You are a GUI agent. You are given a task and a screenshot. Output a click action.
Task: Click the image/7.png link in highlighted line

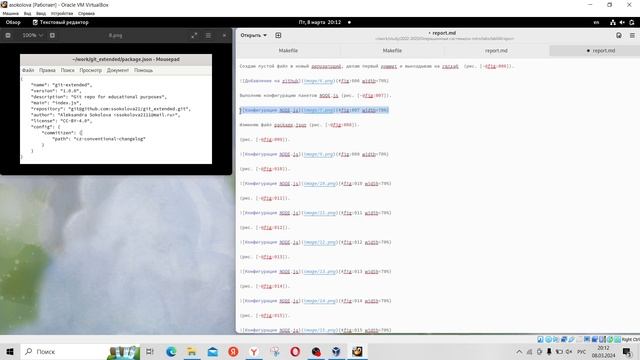click(318, 110)
